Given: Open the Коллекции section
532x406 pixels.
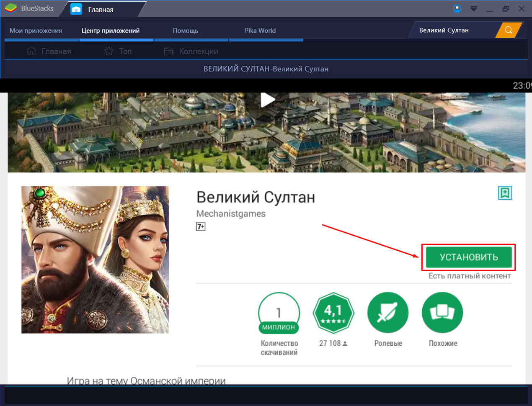Looking at the screenshot, I should [191, 51].
